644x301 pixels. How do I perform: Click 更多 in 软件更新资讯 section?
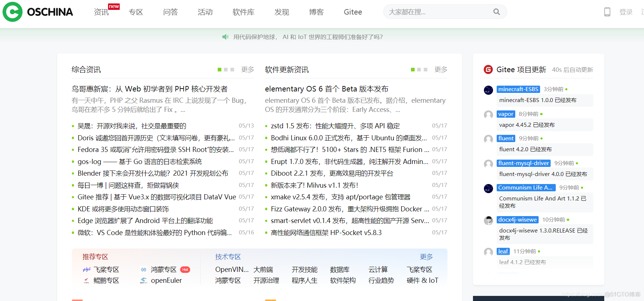coord(441,70)
